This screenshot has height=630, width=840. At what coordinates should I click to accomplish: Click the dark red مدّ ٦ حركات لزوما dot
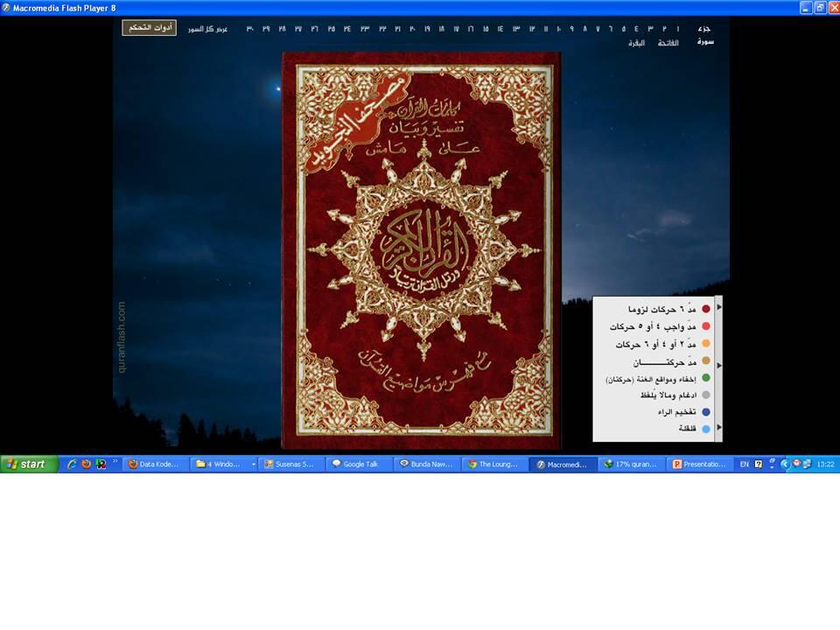point(706,309)
